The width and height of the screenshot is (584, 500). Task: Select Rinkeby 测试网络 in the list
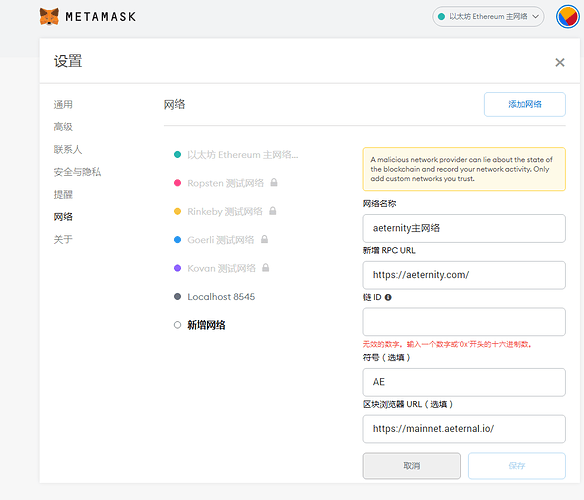click(225, 211)
